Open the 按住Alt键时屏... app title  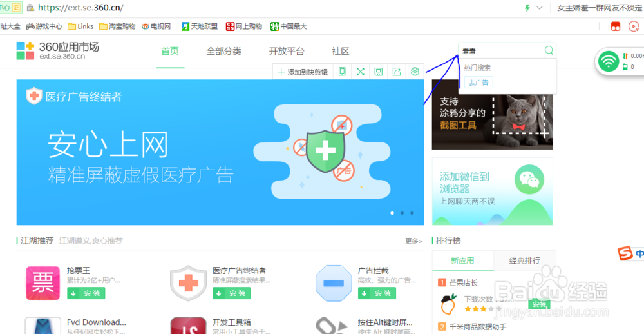[x=385, y=322]
